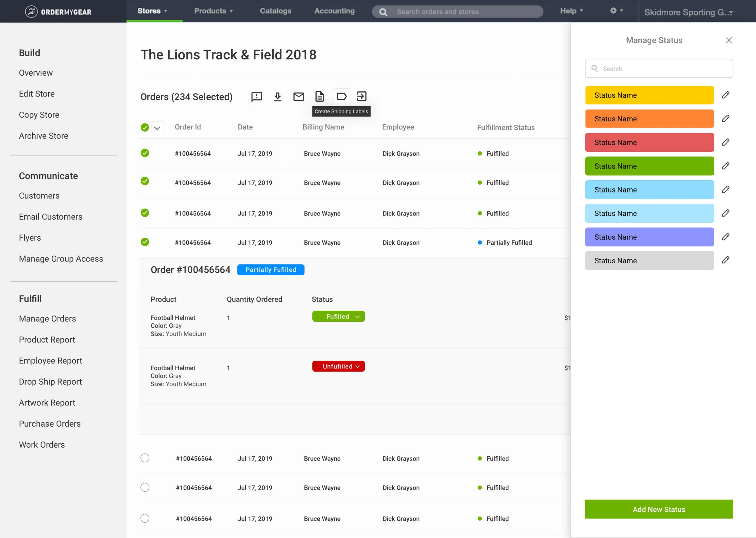Screen dimensions: 756x538
Task: Click the Create Shipping Labels tag icon
Action: tap(341, 97)
